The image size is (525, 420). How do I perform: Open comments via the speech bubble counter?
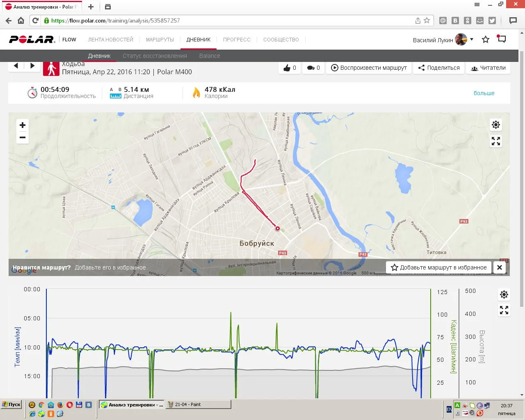pyautogui.click(x=313, y=68)
